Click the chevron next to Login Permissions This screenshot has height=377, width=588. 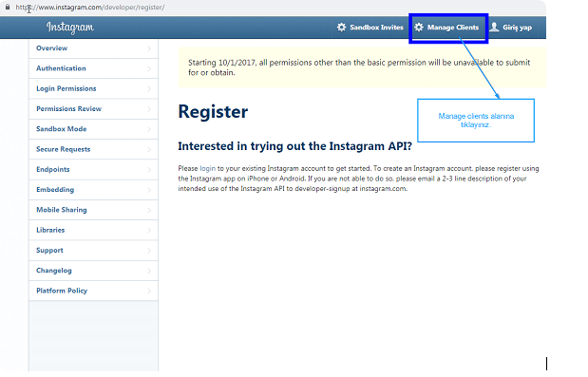pos(149,89)
